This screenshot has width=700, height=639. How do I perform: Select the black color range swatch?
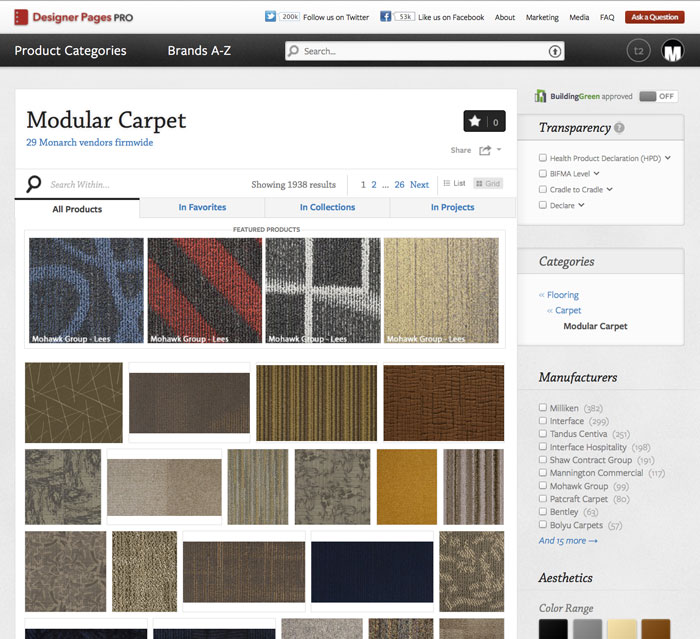[x=553, y=629]
